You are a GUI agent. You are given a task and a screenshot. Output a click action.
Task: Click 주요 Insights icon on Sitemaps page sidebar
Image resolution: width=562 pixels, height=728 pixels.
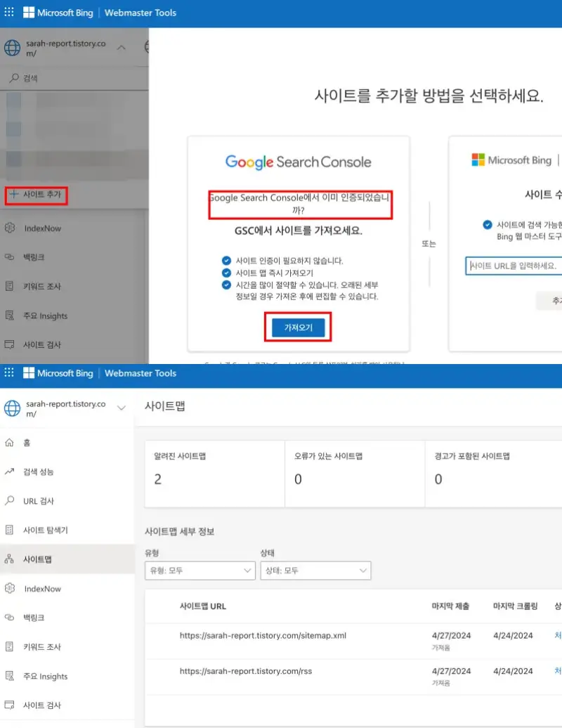[x=9, y=676]
